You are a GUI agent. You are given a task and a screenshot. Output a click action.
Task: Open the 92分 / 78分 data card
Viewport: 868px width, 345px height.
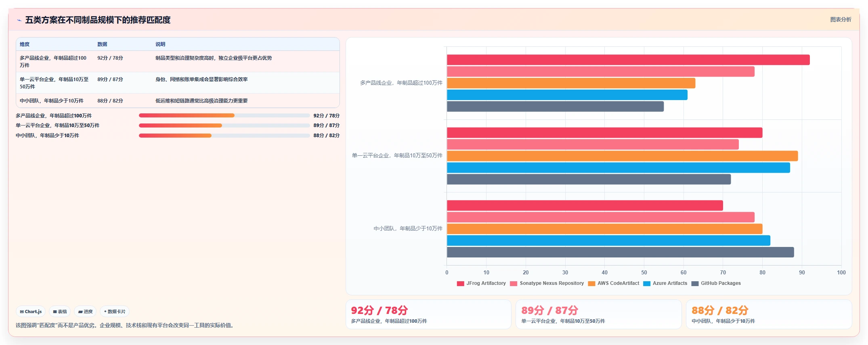click(428, 314)
